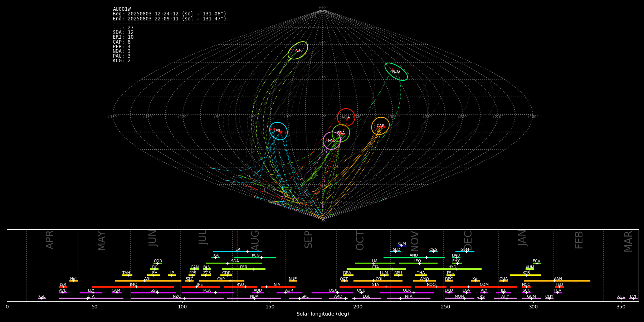Click the Beg: 20250803 12:24:12 timestamp line

click(x=170, y=14)
